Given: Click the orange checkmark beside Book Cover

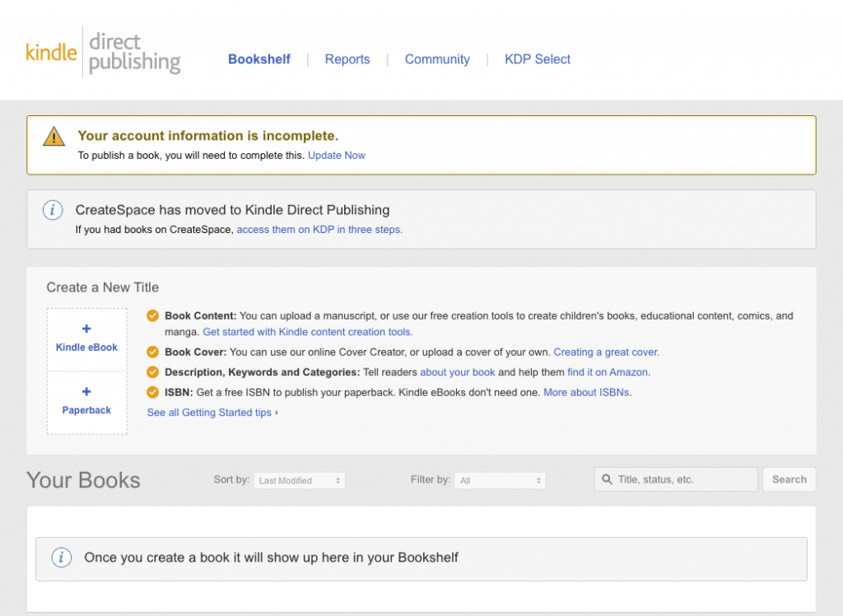Looking at the screenshot, I should click(x=153, y=352).
